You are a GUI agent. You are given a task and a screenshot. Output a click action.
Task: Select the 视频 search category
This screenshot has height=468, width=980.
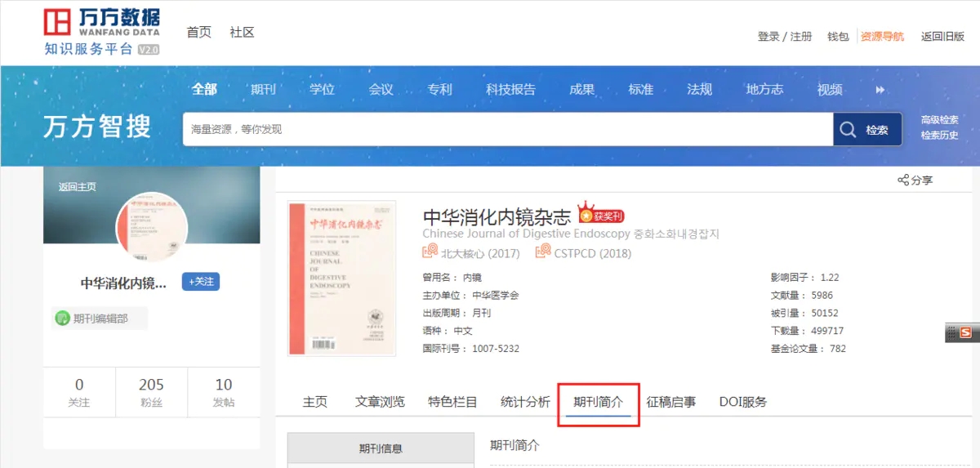[x=830, y=89]
